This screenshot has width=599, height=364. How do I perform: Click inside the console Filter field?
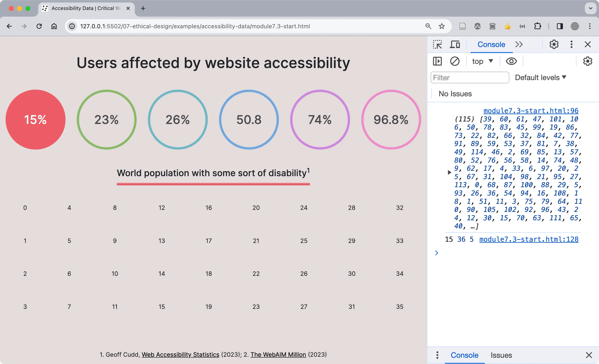[469, 77]
